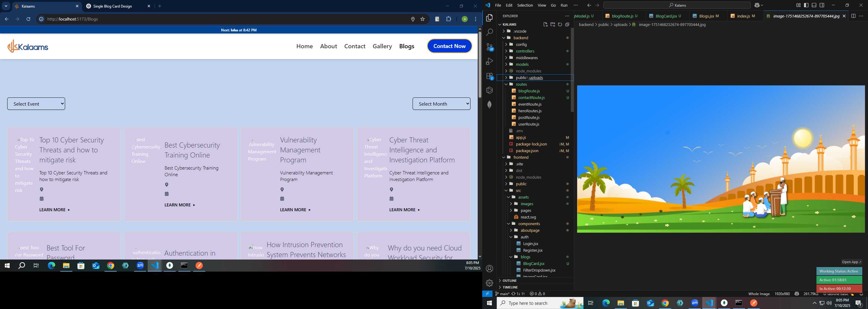Go back using VS Code title bar arrow
The height and width of the screenshot is (309, 868).
pos(589,5)
